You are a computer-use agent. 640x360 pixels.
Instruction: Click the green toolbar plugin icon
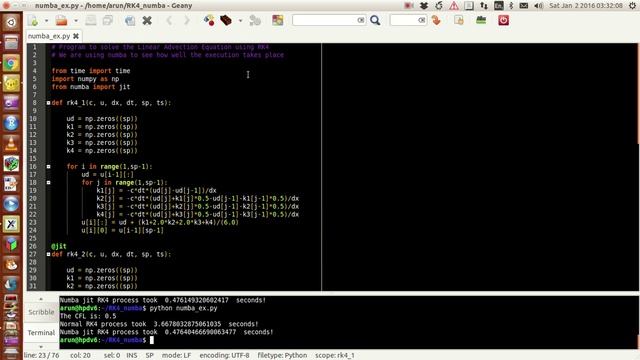pos(481,20)
